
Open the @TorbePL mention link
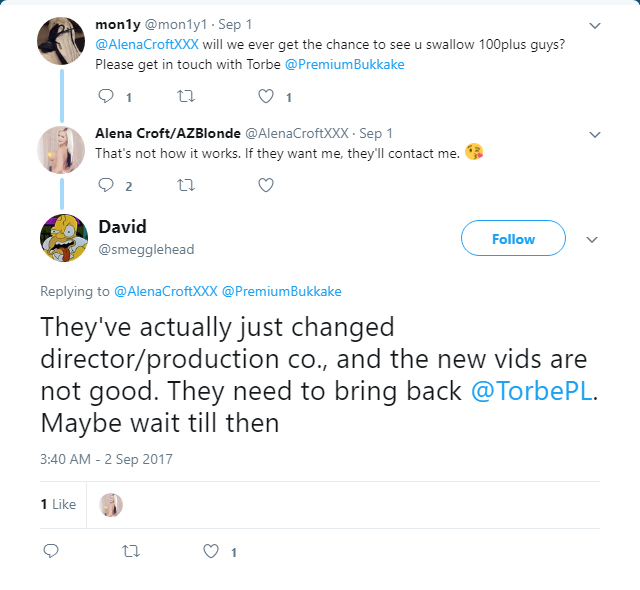pos(532,391)
